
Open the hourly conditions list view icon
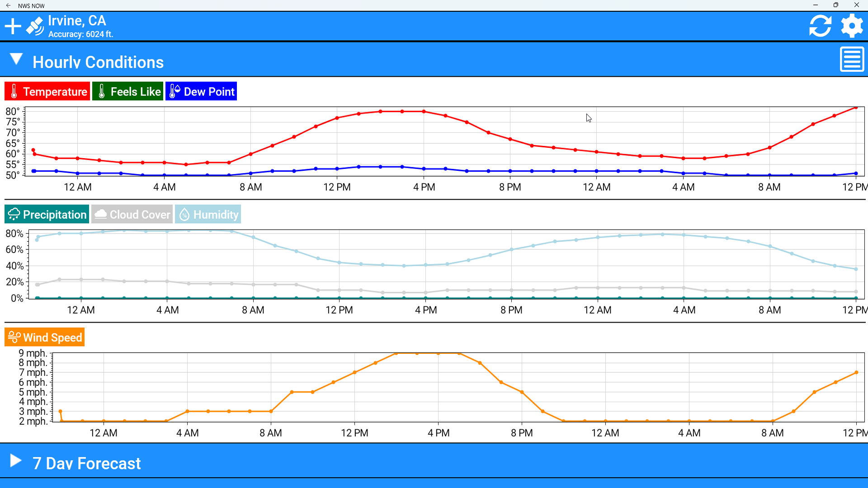[852, 59]
